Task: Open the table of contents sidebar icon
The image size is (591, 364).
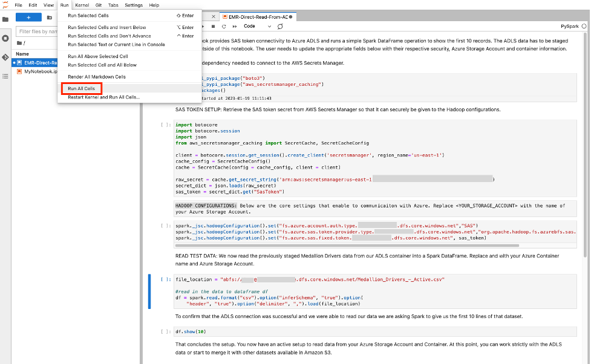Action: (5, 76)
